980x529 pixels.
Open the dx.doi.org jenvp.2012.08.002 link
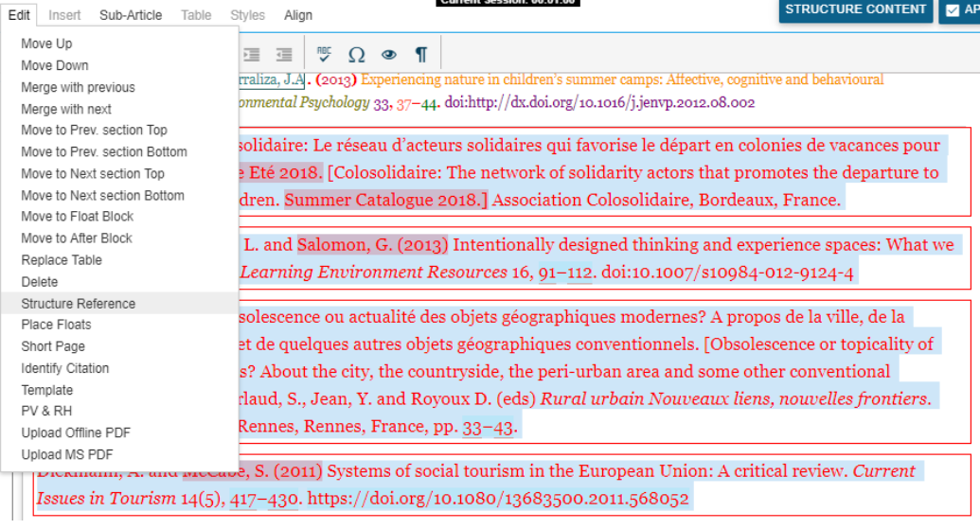tap(600, 102)
